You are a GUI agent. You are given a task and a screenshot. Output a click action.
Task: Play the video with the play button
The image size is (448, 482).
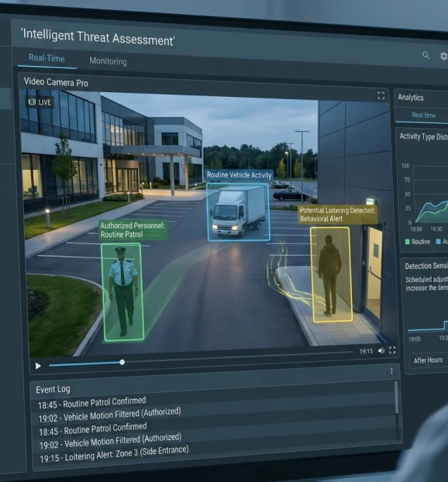click(x=38, y=366)
